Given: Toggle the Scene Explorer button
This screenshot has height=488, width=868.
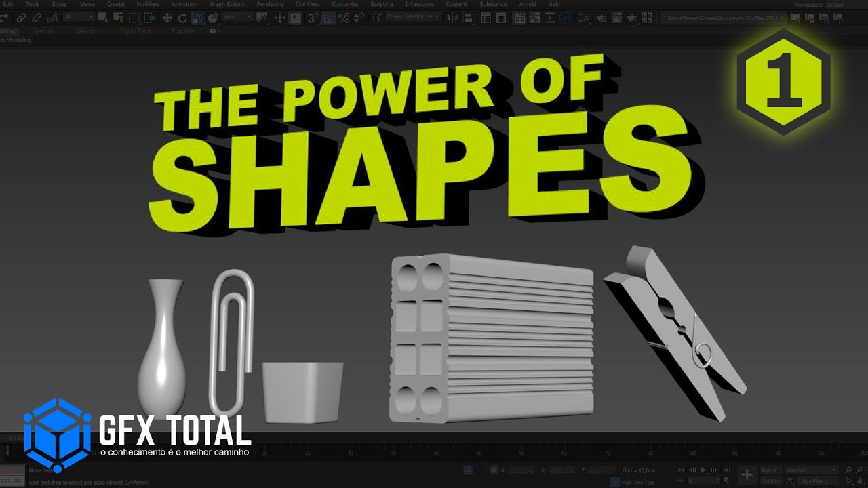Looking at the screenshot, I should click(x=486, y=18).
